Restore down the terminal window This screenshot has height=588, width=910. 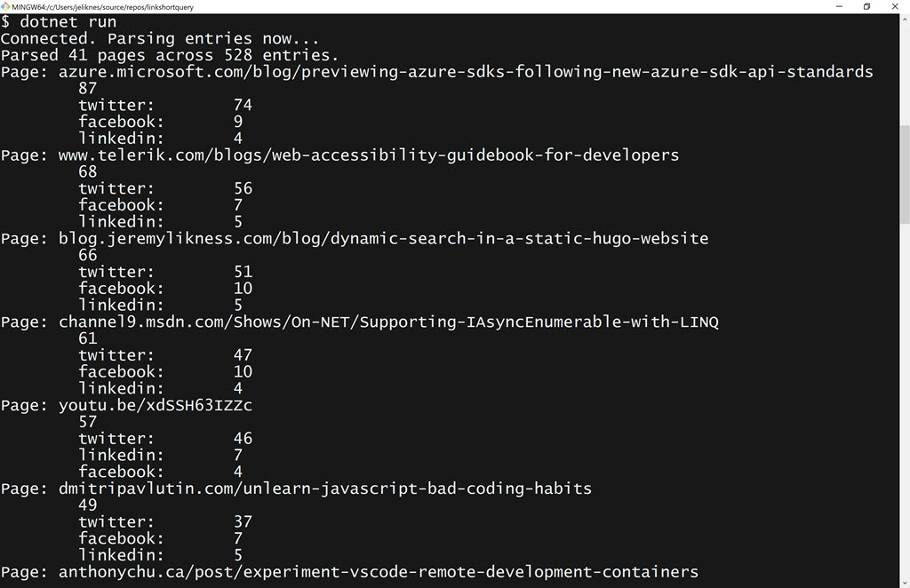pos(867,6)
